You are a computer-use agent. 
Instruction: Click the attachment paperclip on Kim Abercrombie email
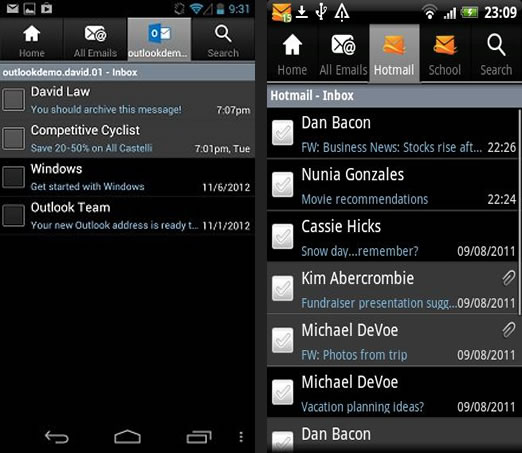point(508,278)
